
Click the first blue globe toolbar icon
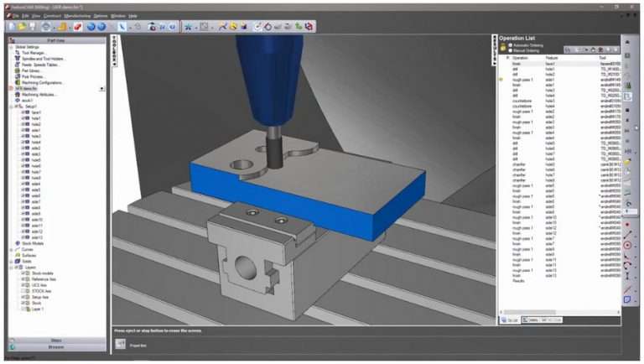point(91,27)
